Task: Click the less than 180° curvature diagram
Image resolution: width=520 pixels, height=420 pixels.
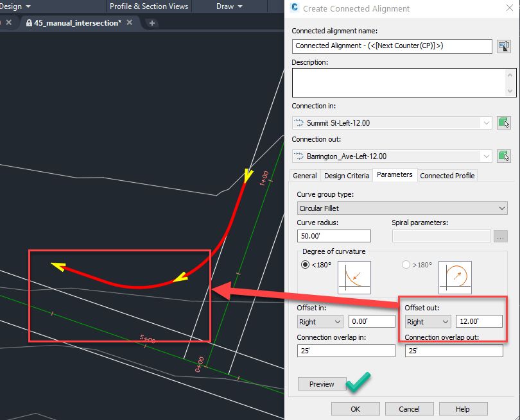Action: (354, 278)
